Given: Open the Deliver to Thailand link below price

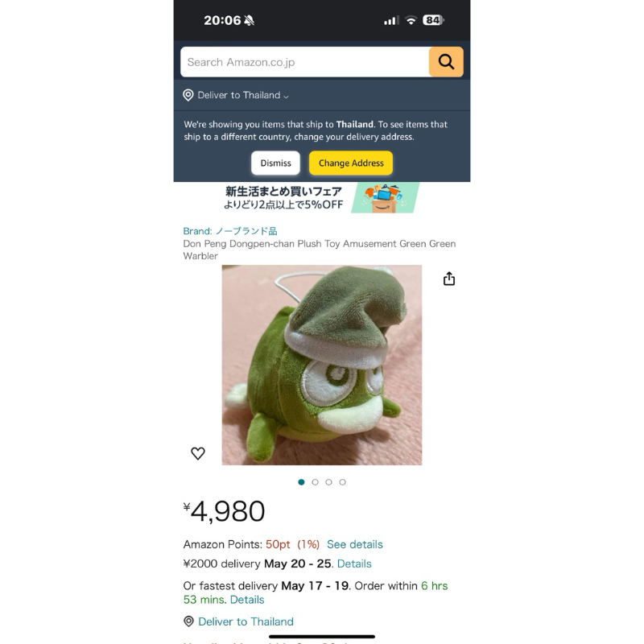Looking at the screenshot, I should 246,621.
